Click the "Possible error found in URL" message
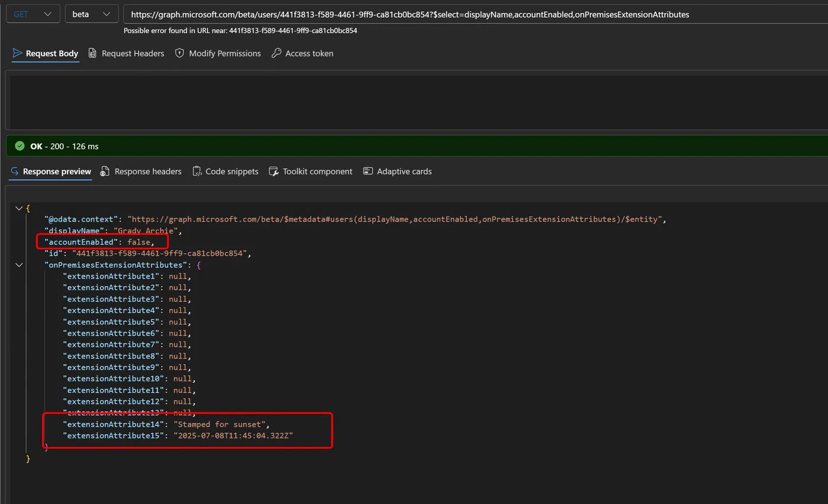The image size is (828, 504). coord(240,31)
